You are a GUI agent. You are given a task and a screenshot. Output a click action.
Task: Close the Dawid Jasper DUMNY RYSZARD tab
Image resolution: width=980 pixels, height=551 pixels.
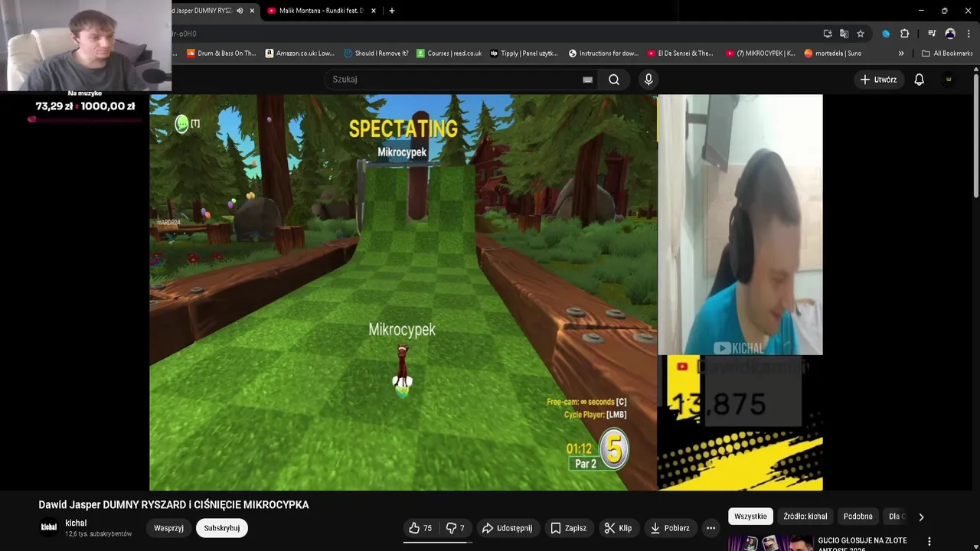coord(252,11)
